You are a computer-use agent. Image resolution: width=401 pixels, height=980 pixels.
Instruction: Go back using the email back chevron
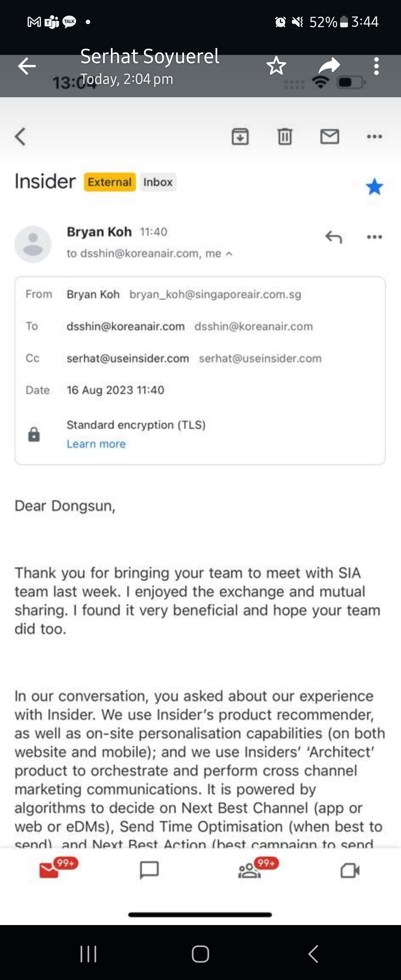pos(20,136)
